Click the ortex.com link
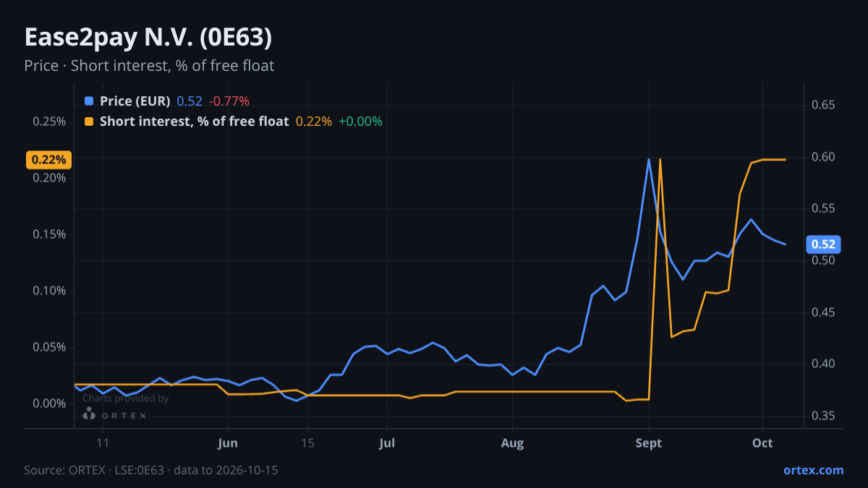This screenshot has width=868, height=488. [x=813, y=470]
